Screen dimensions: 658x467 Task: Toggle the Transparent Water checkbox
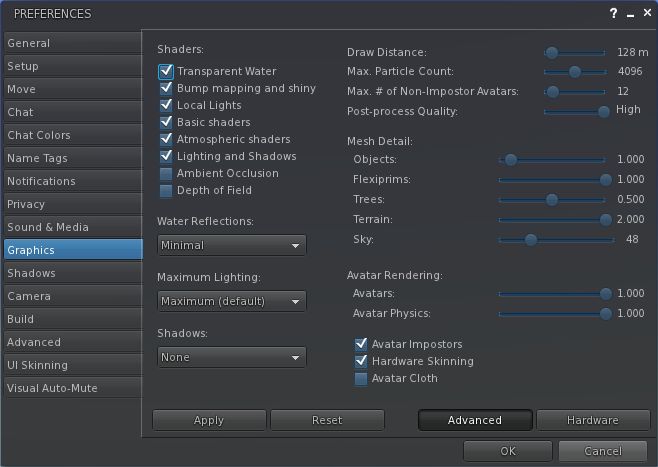(166, 72)
